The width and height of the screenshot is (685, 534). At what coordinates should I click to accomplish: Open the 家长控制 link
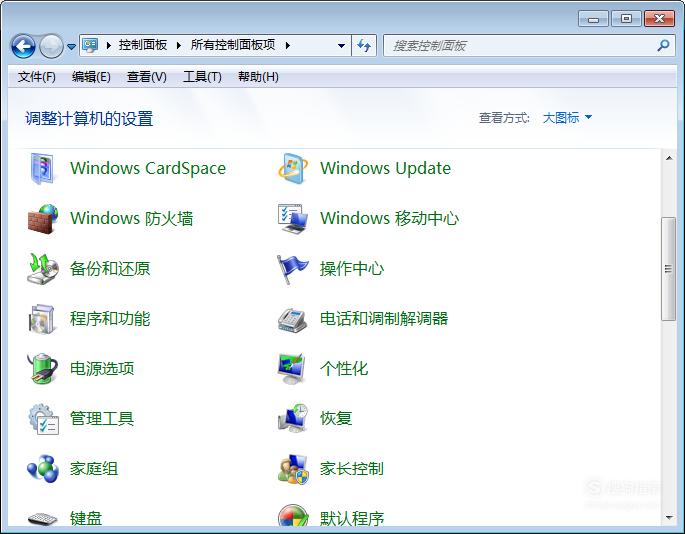pos(352,469)
